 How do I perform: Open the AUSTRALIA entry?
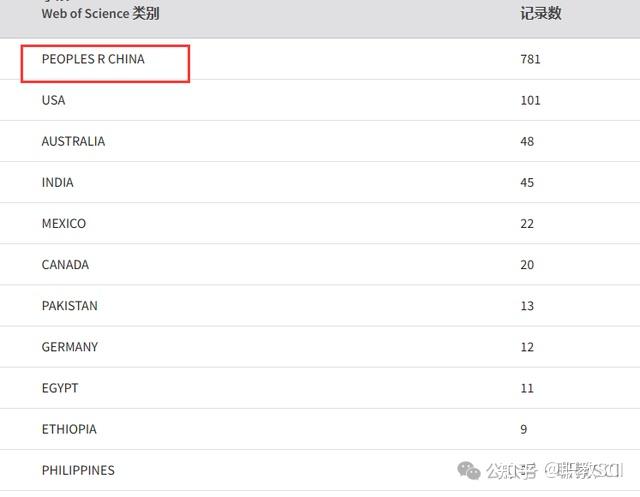pyautogui.click(x=73, y=142)
